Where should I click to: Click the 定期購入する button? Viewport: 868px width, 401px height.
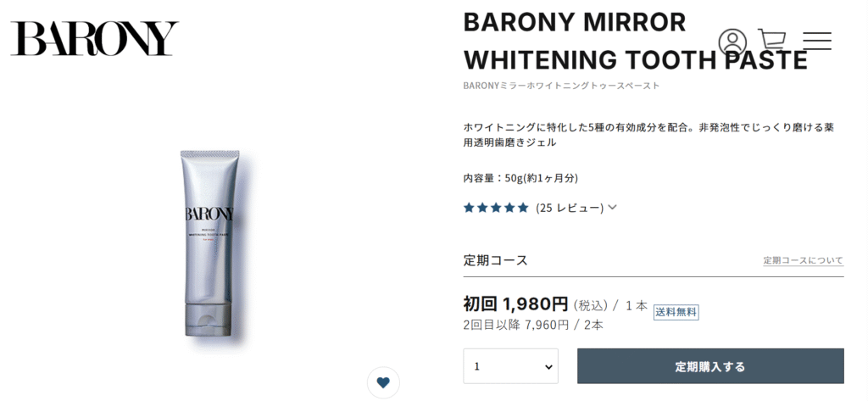pyautogui.click(x=710, y=366)
